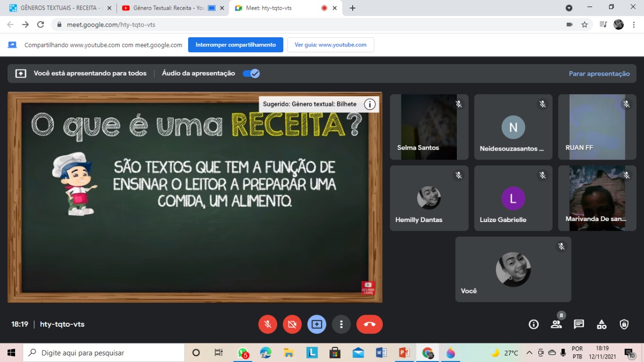Open Mail app from taskbar
The image size is (644, 362).
click(358, 352)
